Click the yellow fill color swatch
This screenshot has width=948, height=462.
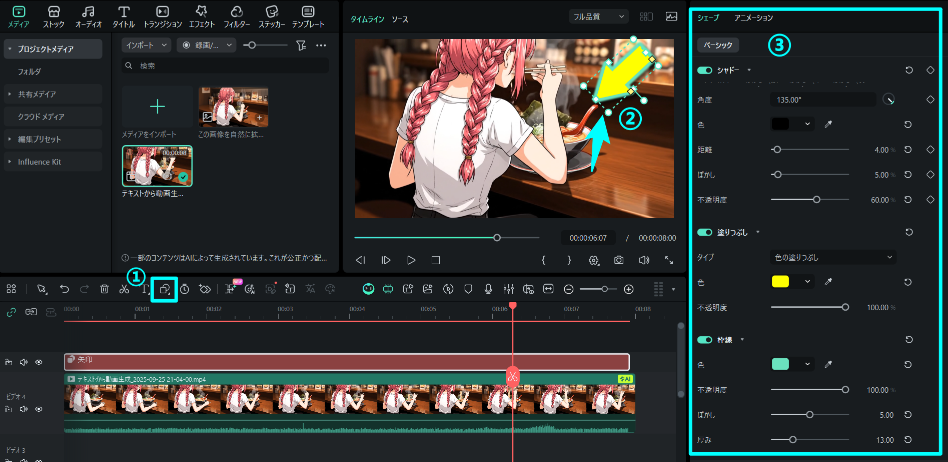(782, 282)
